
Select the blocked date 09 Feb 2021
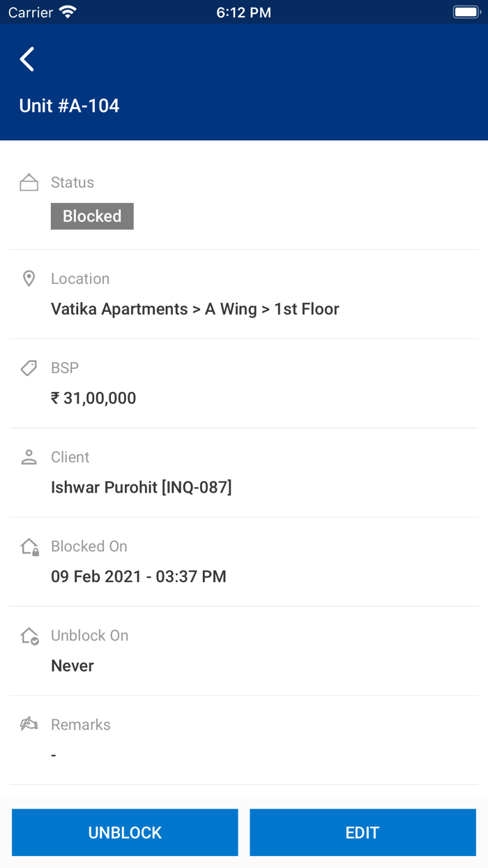point(139,576)
